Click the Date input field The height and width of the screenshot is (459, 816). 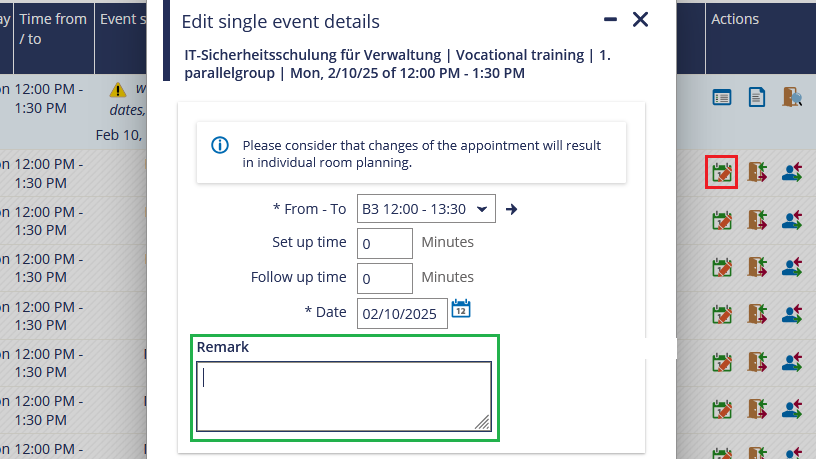click(x=402, y=313)
